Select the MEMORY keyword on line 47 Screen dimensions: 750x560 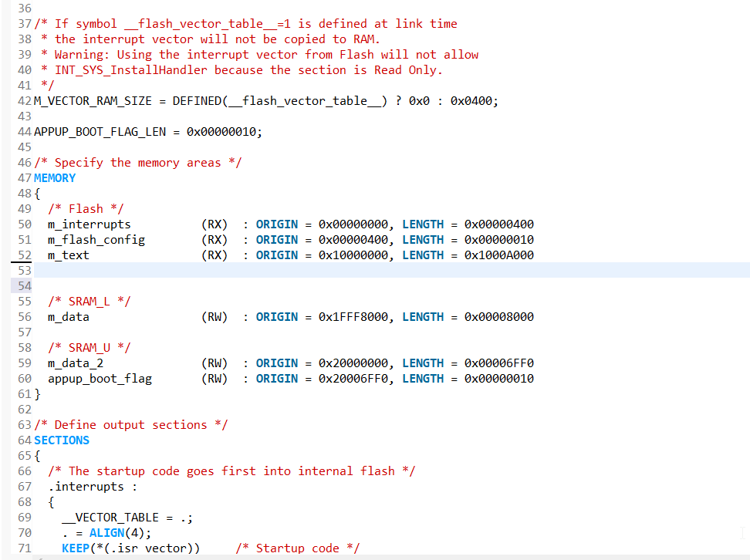coord(54,177)
